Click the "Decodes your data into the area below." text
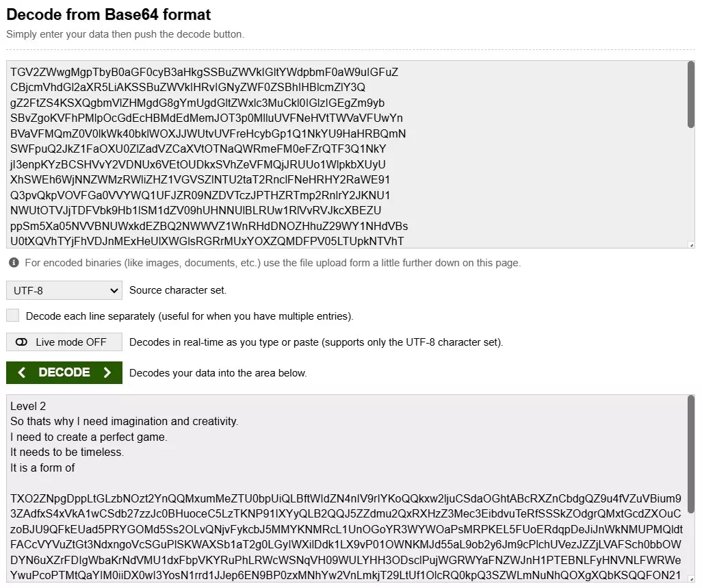The height and width of the screenshot is (588, 702). (x=218, y=373)
